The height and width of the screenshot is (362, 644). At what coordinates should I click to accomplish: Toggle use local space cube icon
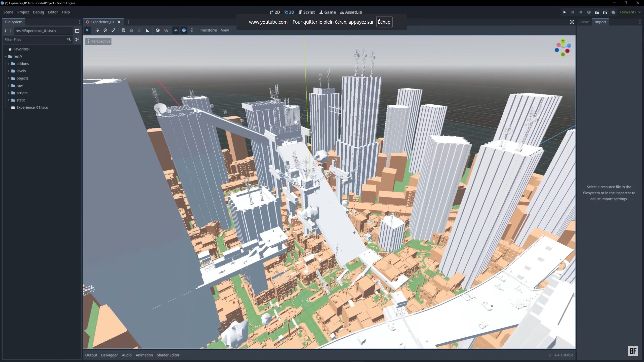[x=157, y=30]
